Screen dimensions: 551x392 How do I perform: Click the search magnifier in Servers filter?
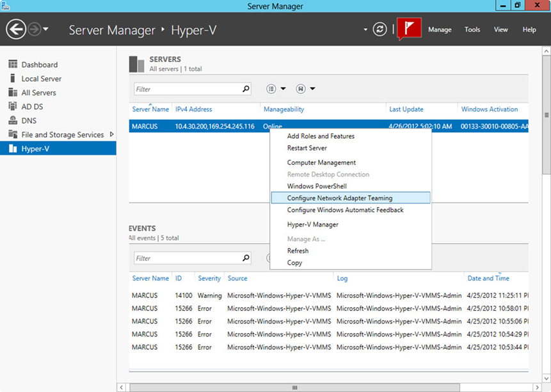[246, 89]
